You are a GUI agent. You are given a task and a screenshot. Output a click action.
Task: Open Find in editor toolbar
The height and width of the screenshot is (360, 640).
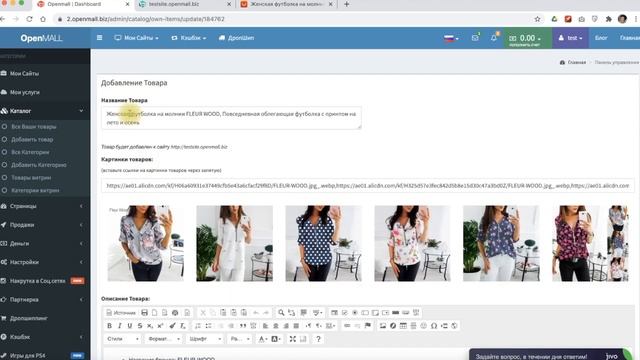pos(281,313)
